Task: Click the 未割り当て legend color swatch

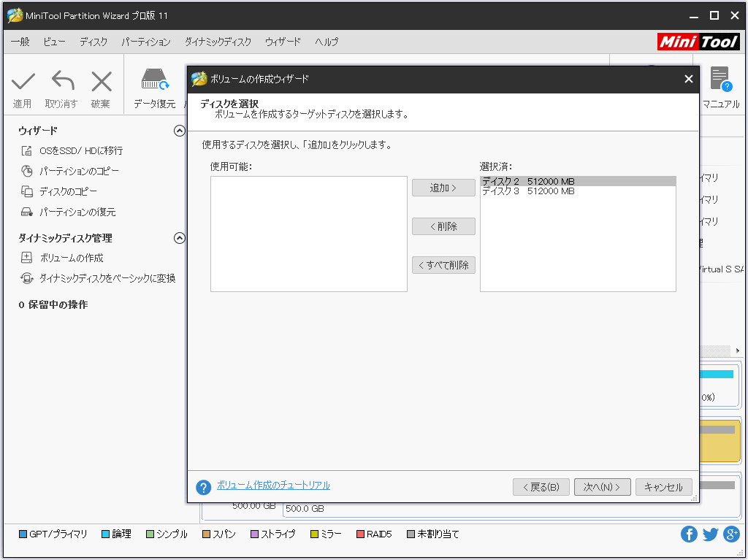Action: click(411, 534)
